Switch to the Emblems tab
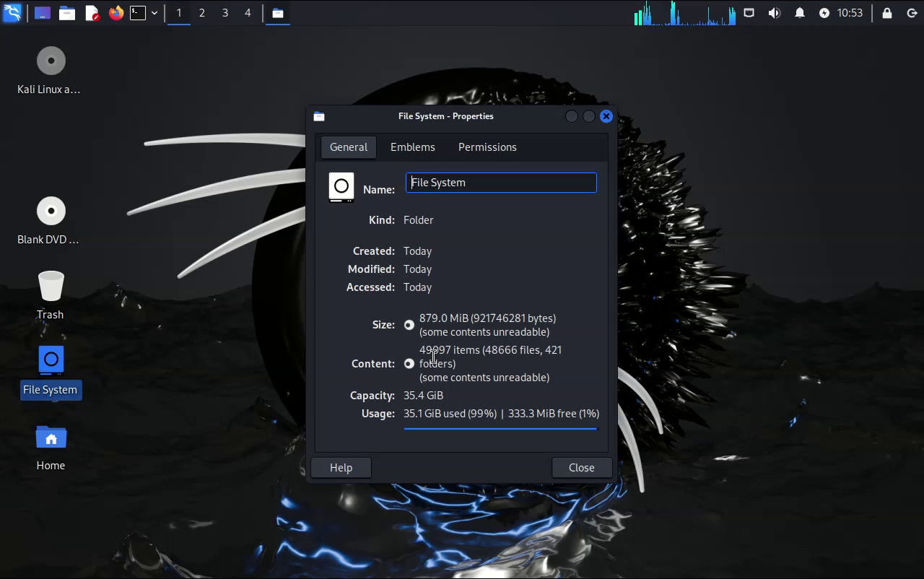The image size is (924, 579). pos(413,147)
